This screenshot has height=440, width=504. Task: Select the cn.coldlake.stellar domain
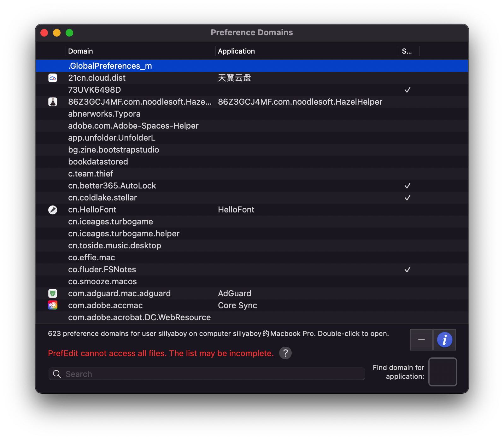pos(103,198)
